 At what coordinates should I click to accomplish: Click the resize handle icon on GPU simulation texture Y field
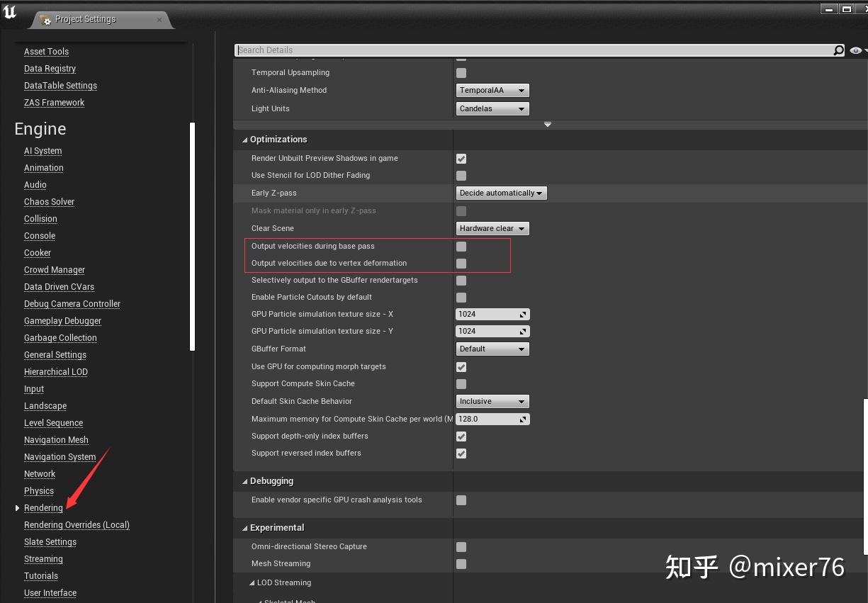point(524,331)
